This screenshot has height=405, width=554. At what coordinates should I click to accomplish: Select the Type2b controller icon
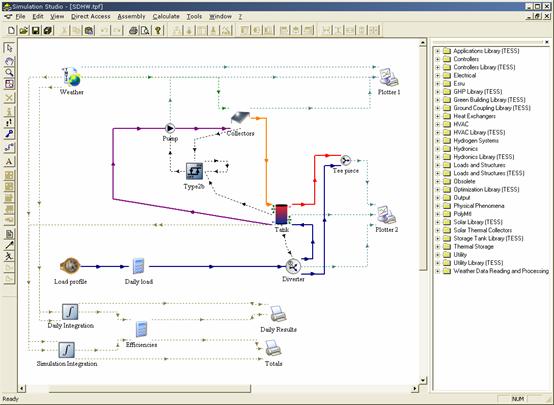194,171
